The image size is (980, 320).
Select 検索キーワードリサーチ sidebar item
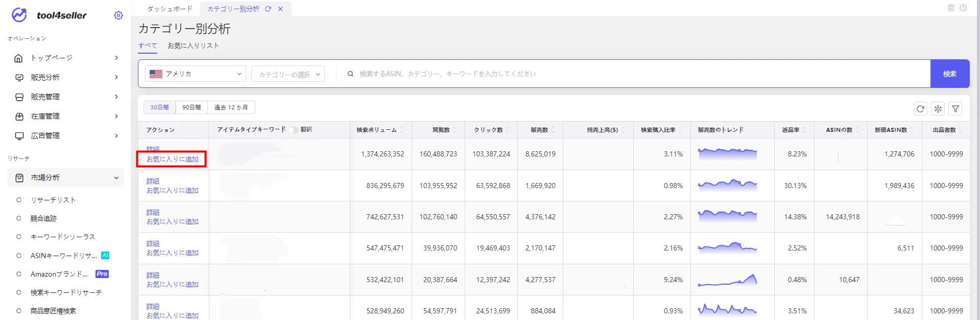66,292
